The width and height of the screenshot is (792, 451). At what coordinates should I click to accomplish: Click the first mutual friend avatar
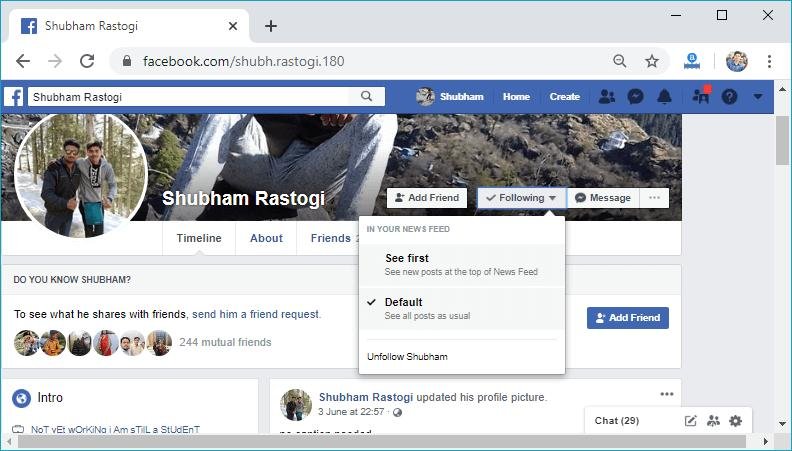click(x=27, y=343)
